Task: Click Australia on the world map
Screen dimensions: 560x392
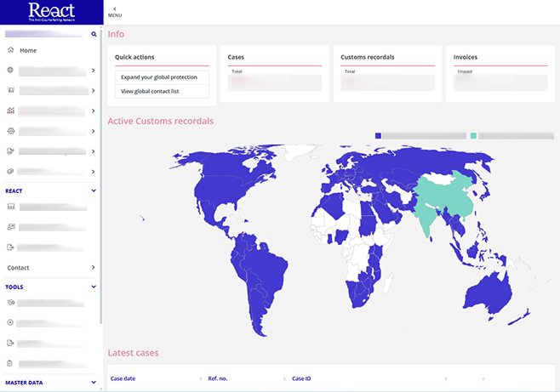Action: pos(488,294)
